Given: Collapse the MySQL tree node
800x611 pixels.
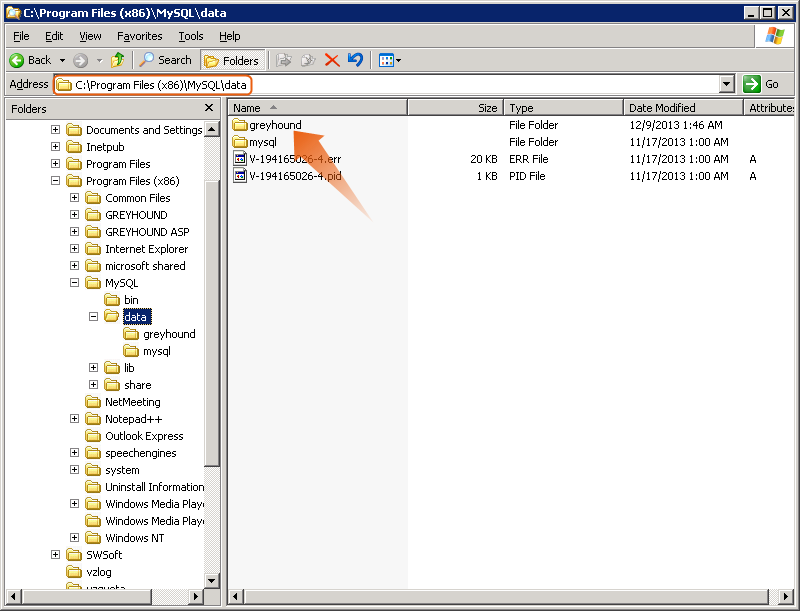Looking at the screenshot, I should coord(74,283).
